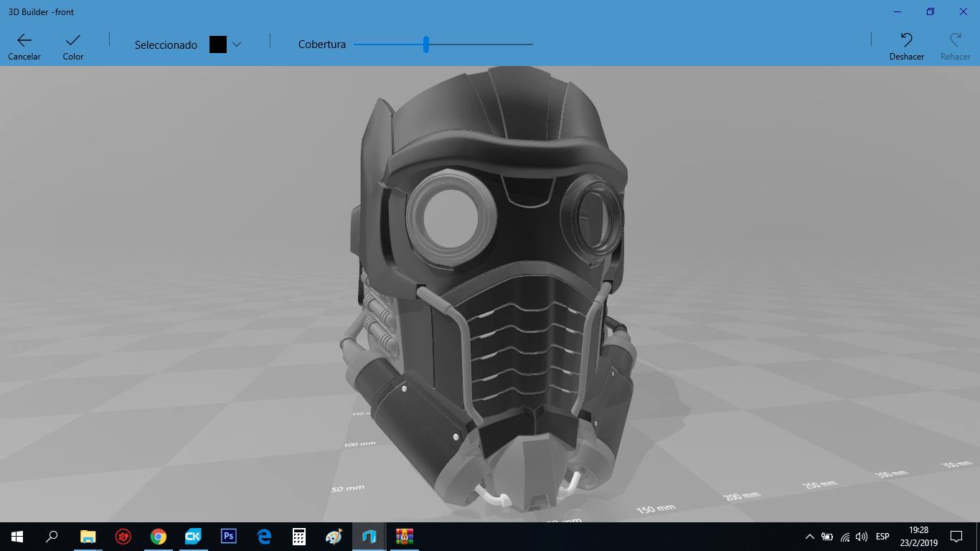Click the Cobertura label
The image size is (980, 551).
coord(322,44)
